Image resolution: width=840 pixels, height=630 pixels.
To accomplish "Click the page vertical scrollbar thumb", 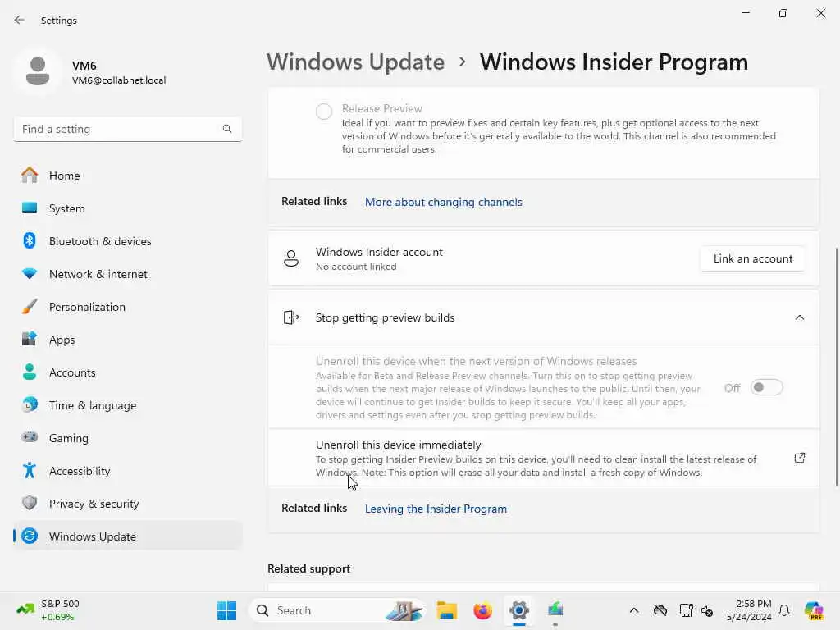I will pos(836,367).
